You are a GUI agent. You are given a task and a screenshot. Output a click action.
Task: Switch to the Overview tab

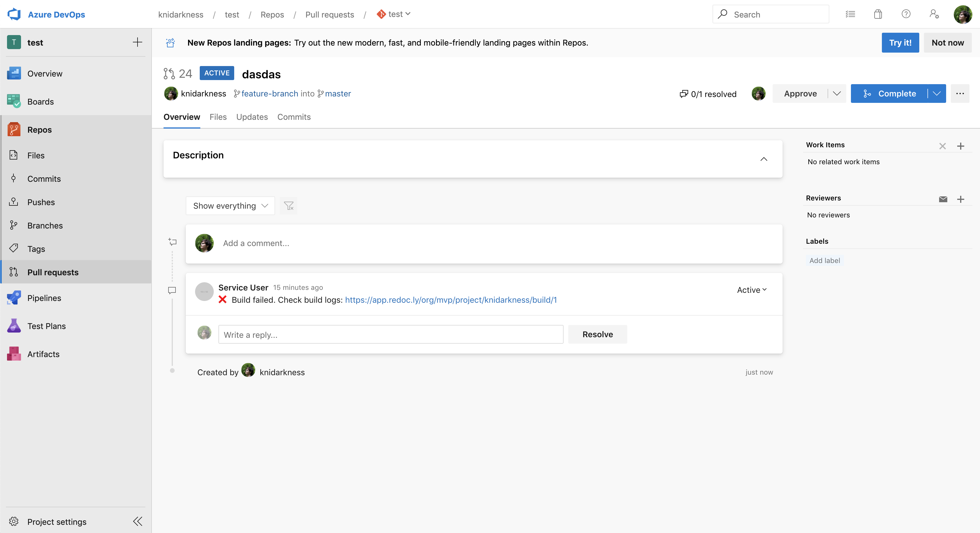coord(181,117)
